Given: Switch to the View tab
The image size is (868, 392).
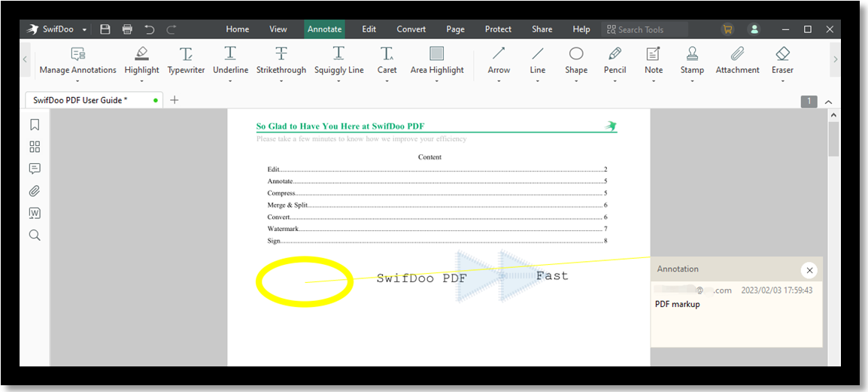Looking at the screenshot, I should [x=278, y=29].
